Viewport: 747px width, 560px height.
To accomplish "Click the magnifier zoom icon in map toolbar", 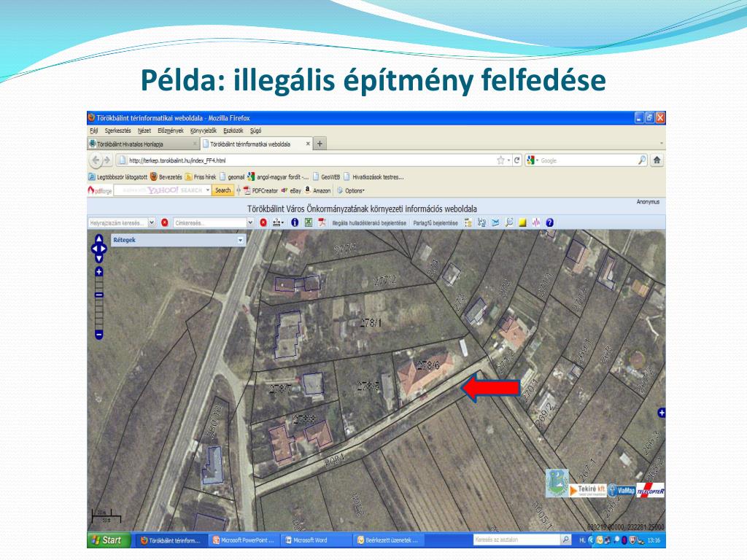I will click(508, 222).
